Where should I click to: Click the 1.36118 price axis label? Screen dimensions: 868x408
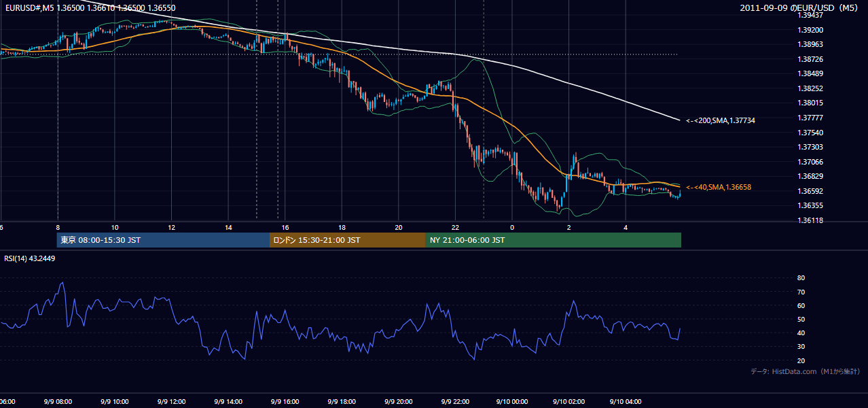pyautogui.click(x=810, y=220)
